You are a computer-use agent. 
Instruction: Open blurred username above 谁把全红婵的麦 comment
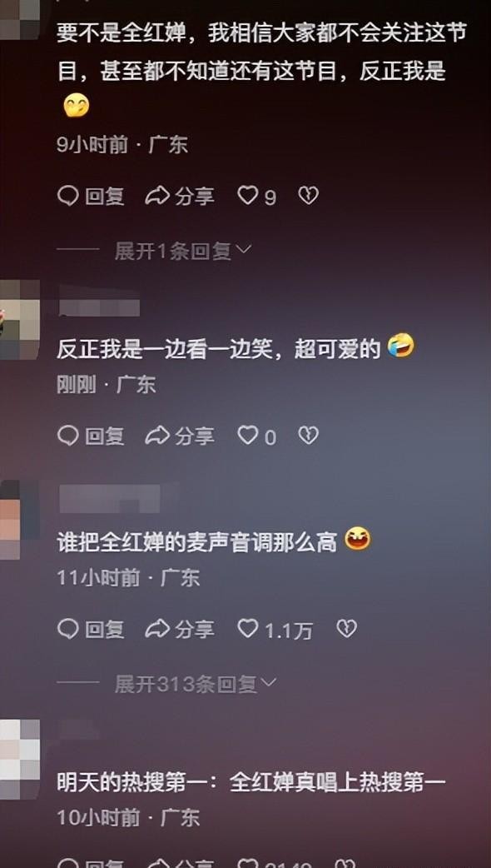pyautogui.click(x=109, y=498)
